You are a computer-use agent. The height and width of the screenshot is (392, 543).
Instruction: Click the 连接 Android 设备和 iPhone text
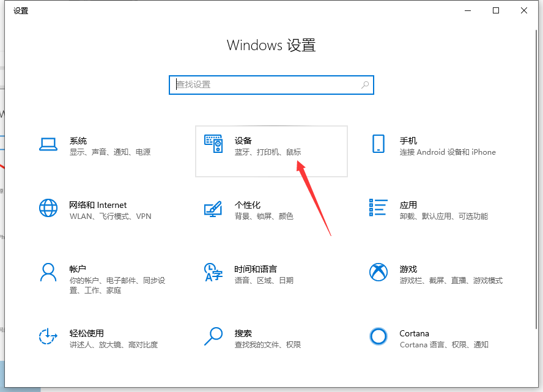(448, 152)
